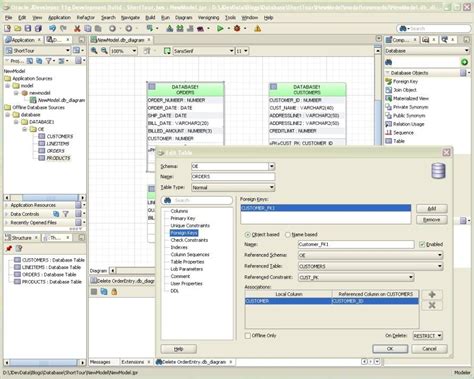Click the lock icon in the log panel
Viewport: 474px width, 379px height.
click(x=114, y=292)
